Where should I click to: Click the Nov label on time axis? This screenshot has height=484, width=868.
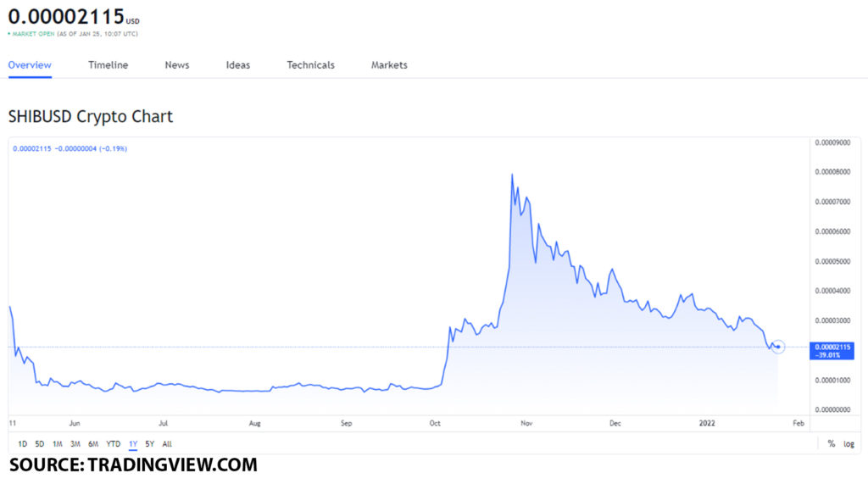526,423
